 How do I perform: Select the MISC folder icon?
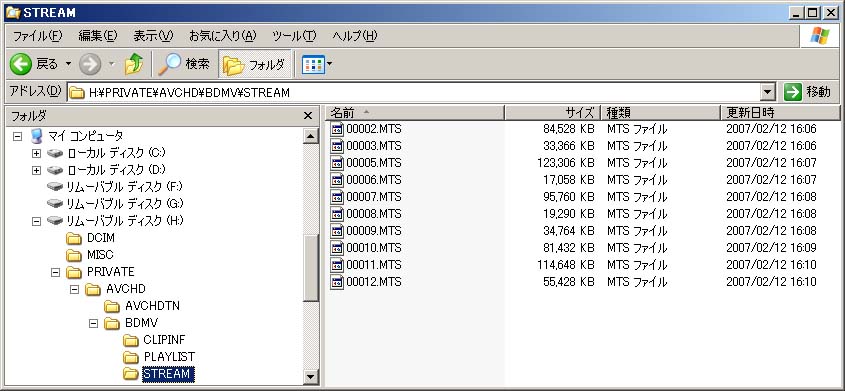point(74,255)
